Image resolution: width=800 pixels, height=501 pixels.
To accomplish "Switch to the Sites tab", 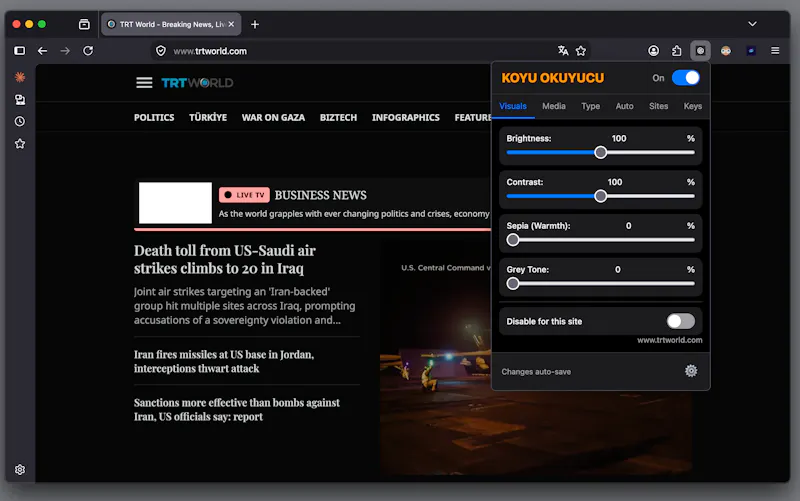I will coord(658,106).
